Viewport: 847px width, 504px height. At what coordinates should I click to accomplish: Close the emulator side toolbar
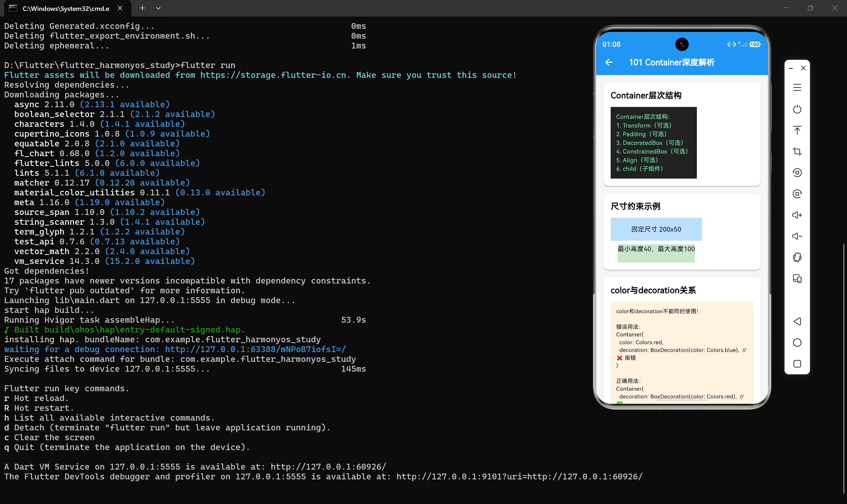(803, 68)
